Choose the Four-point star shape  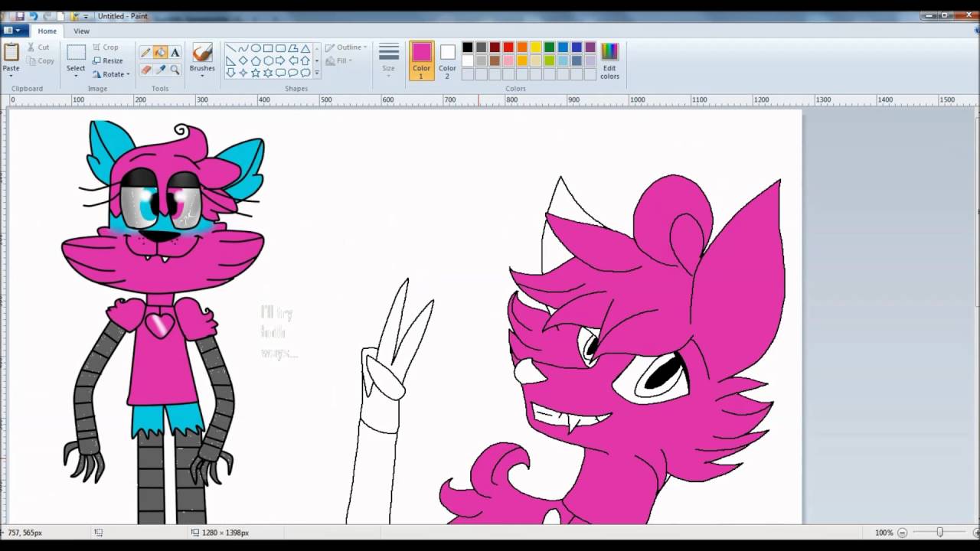[x=243, y=73]
